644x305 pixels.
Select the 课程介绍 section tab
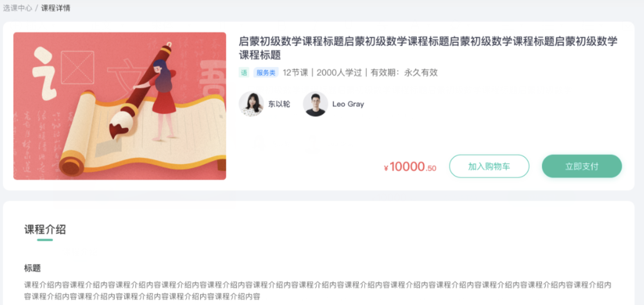[x=45, y=229]
